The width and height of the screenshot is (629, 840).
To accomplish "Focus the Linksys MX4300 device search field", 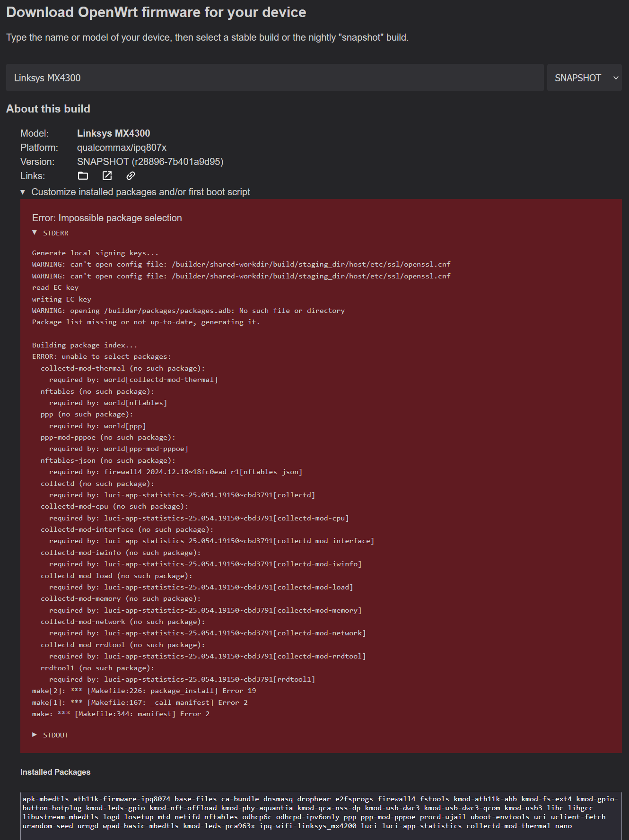I will coord(275,78).
